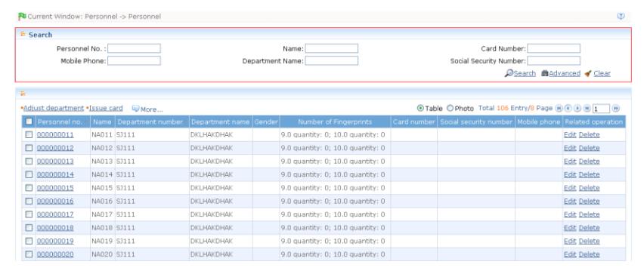Go to next page of results
Viewport: 644px width, 274px height.
click(577, 108)
